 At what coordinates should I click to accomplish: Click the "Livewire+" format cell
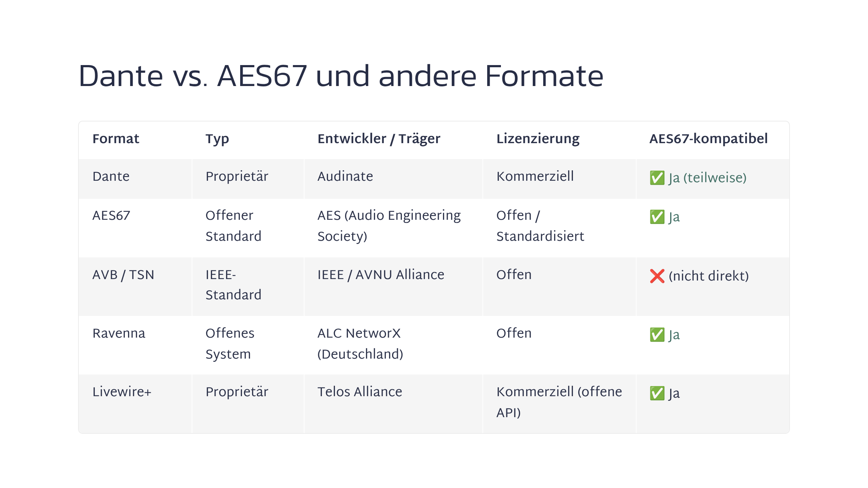[122, 392]
